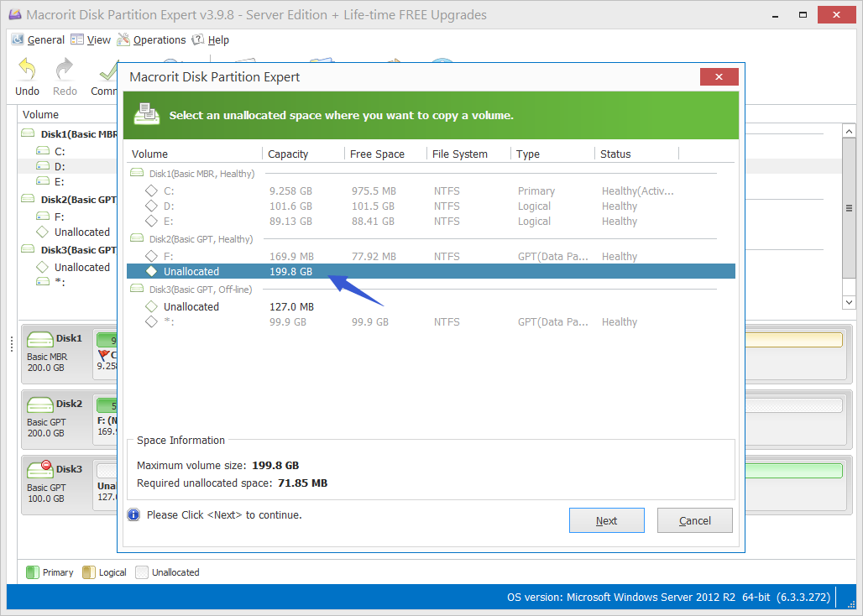Select E: in main window volume list

[60, 181]
